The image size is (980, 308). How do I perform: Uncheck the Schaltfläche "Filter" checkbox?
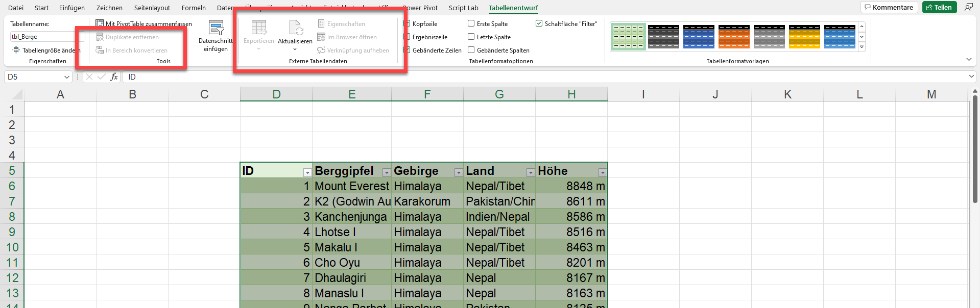coord(539,23)
